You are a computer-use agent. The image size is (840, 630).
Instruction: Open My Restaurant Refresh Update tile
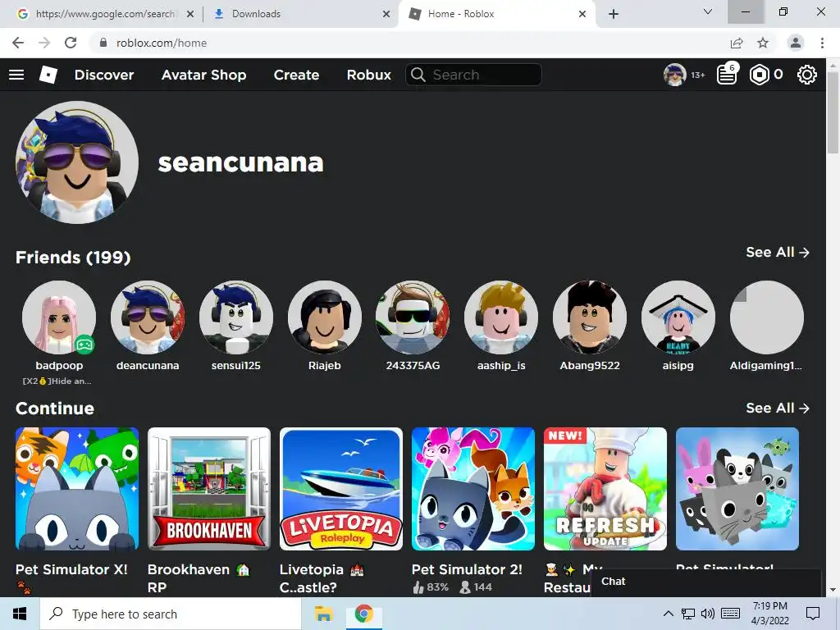[605, 489]
